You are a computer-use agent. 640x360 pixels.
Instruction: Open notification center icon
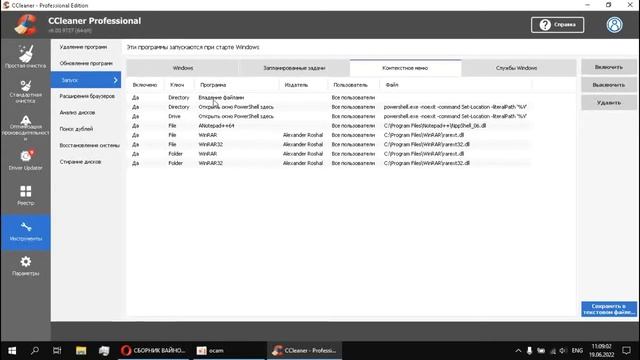[x=627, y=351]
